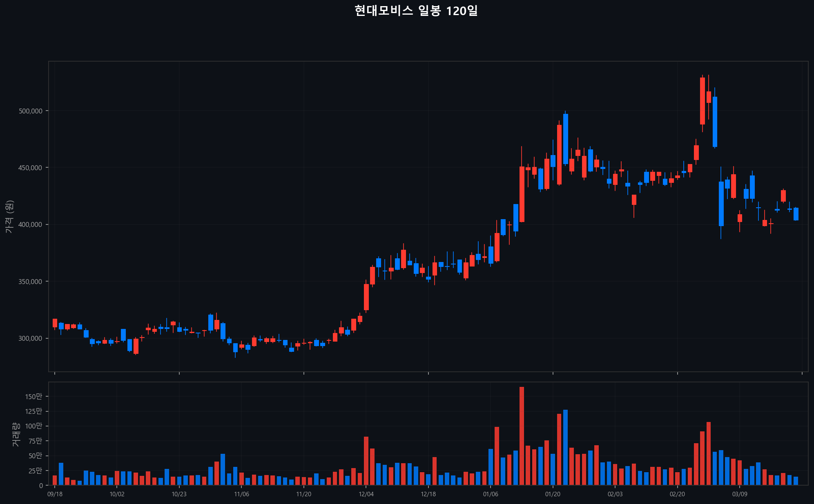Screen dimensions: 814x504
Task: Select the 350,000 price axis label
Action: coord(31,282)
